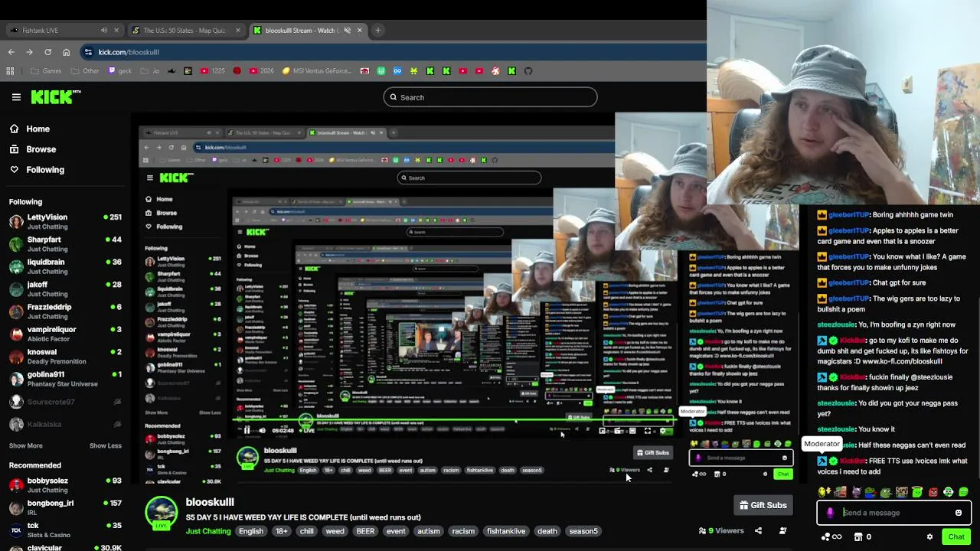The image size is (980, 551).
Task: Open a new browser tab
Action: point(377,31)
